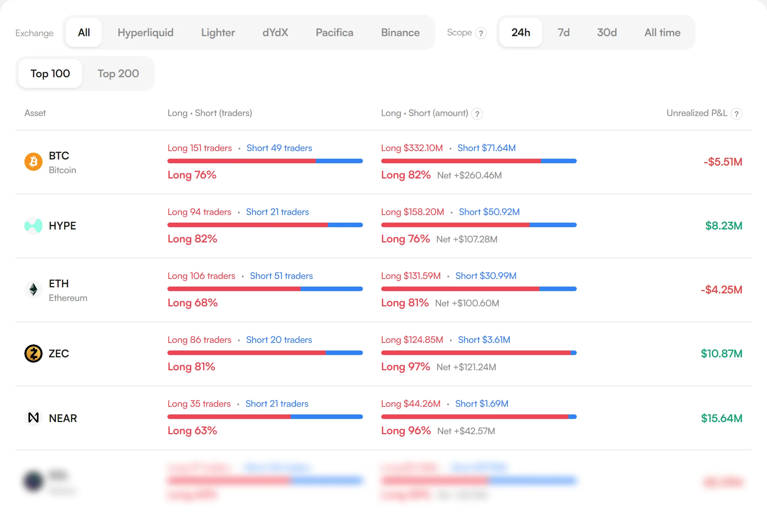Click the NEAR protocol logo icon
The height and width of the screenshot is (532, 767).
click(33, 417)
